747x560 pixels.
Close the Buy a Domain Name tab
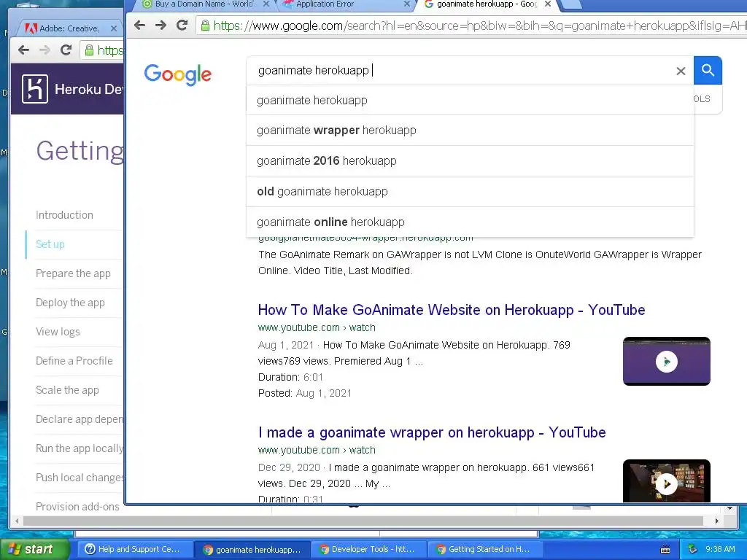coord(266,4)
